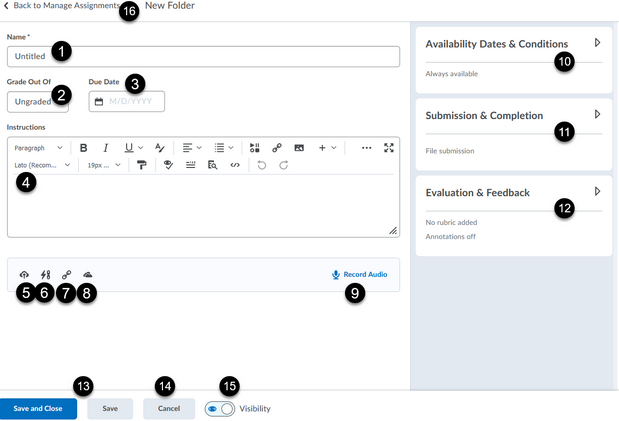Click the Insert Stuff media icon
This screenshot has height=421, width=619.
255,148
